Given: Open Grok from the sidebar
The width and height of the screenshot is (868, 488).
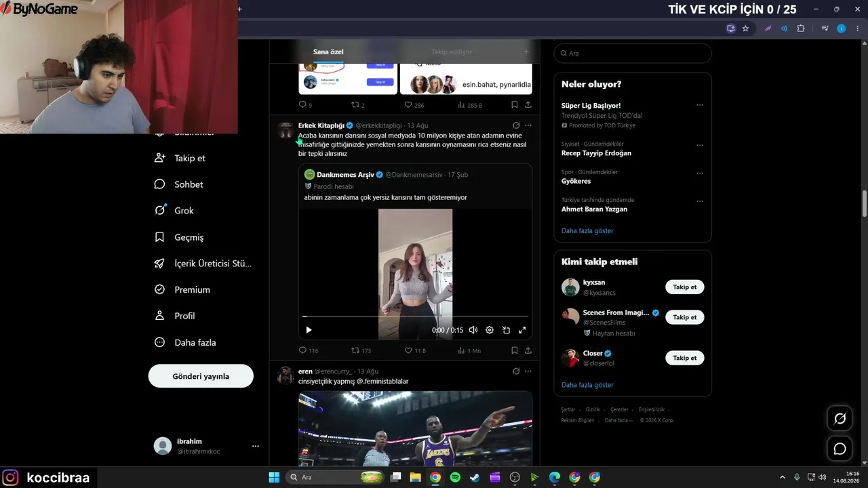Looking at the screenshot, I should [x=174, y=210].
